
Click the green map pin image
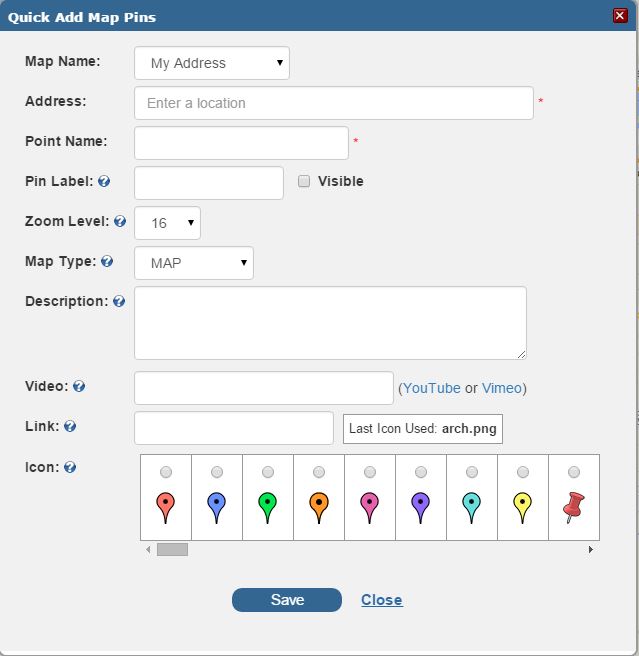point(268,508)
